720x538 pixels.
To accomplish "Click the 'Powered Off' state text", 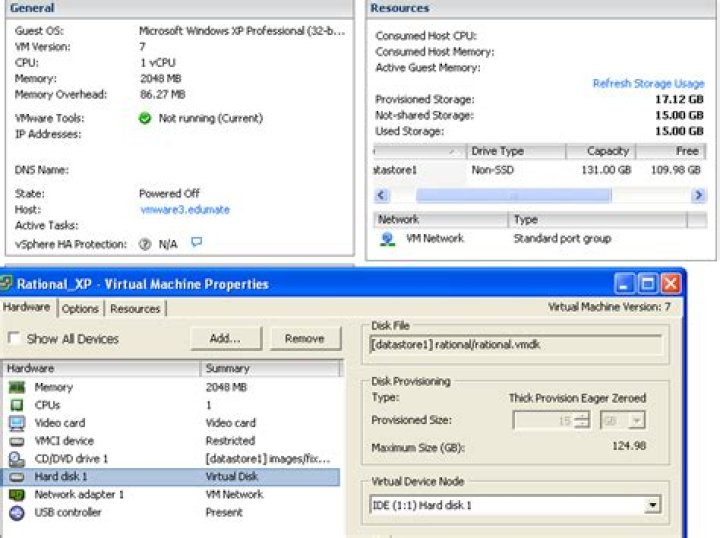I will tap(169, 194).
